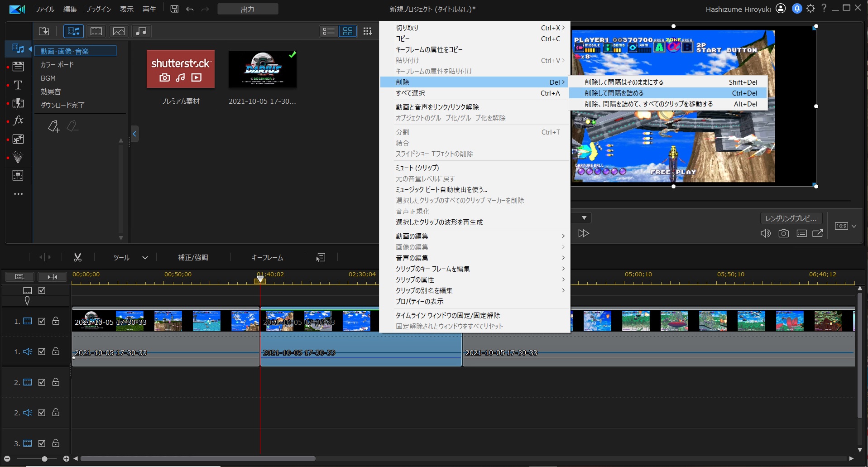The image size is (868, 467).
Task: Open the Media Room in sidebar
Action: pyautogui.click(x=18, y=48)
